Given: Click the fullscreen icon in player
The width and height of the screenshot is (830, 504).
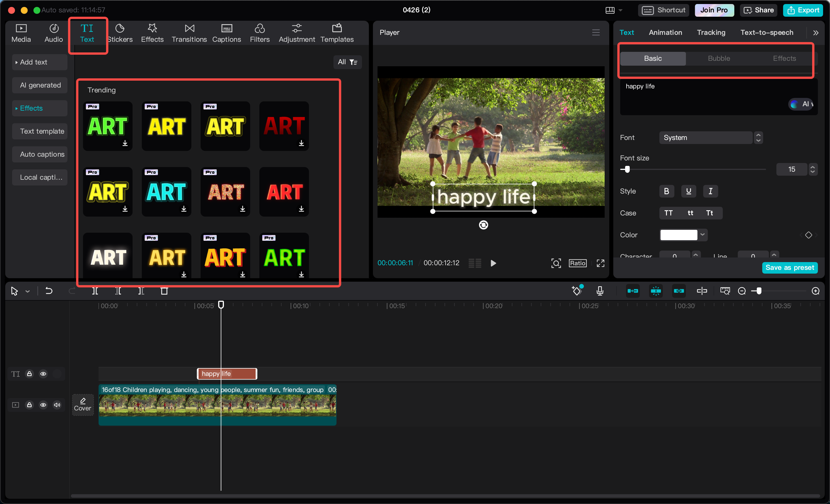Looking at the screenshot, I should pyautogui.click(x=600, y=263).
